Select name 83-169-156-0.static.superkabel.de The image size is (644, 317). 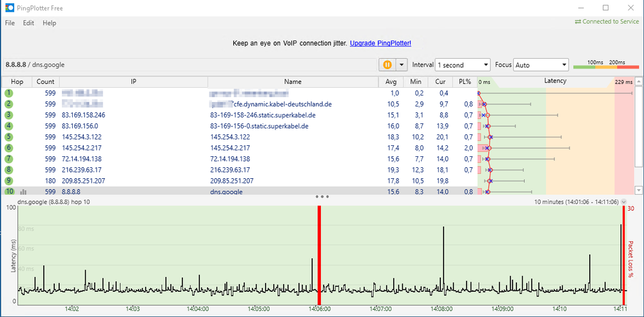pos(259,126)
